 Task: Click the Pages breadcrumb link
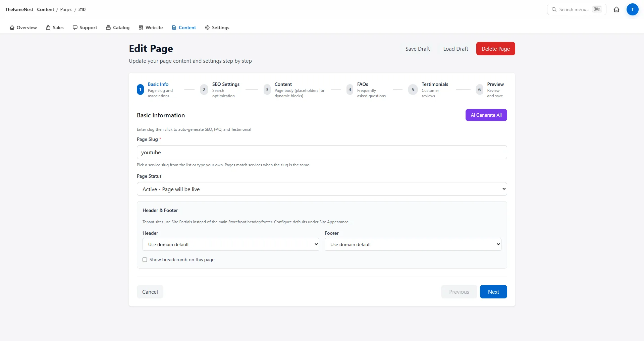pyautogui.click(x=66, y=9)
